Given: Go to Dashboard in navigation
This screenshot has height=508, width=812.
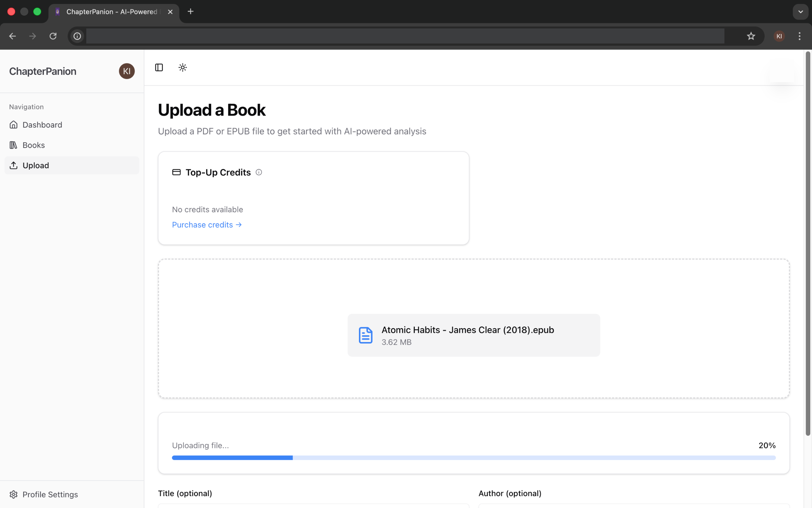Looking at the screenshot, I should pyautogui.click(x=42, y=125).
